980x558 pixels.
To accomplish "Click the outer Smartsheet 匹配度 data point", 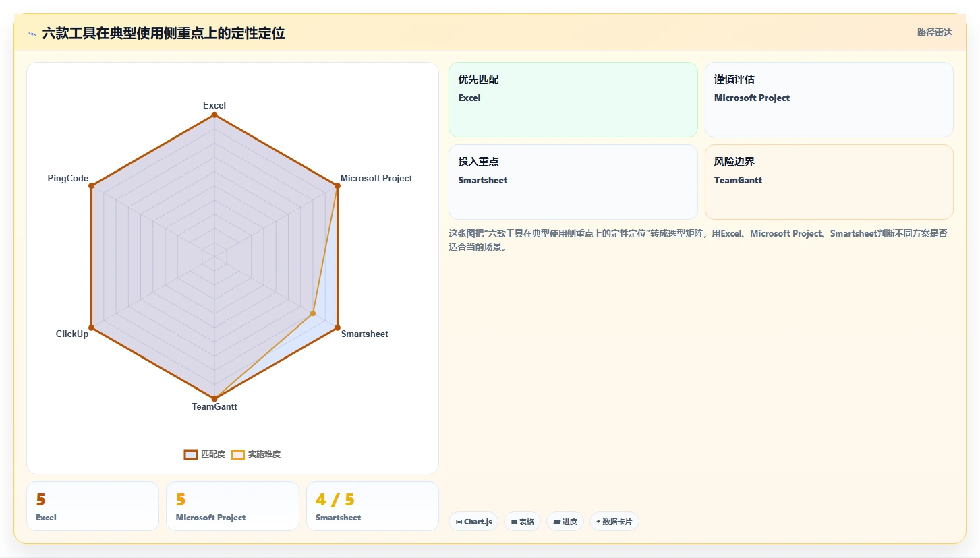I will click(x=337, y=328).
